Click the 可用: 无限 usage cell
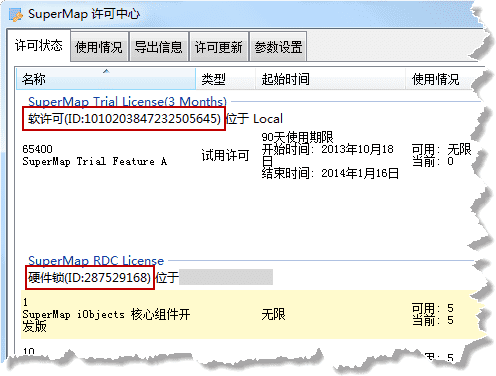 (x=441, y=149)
